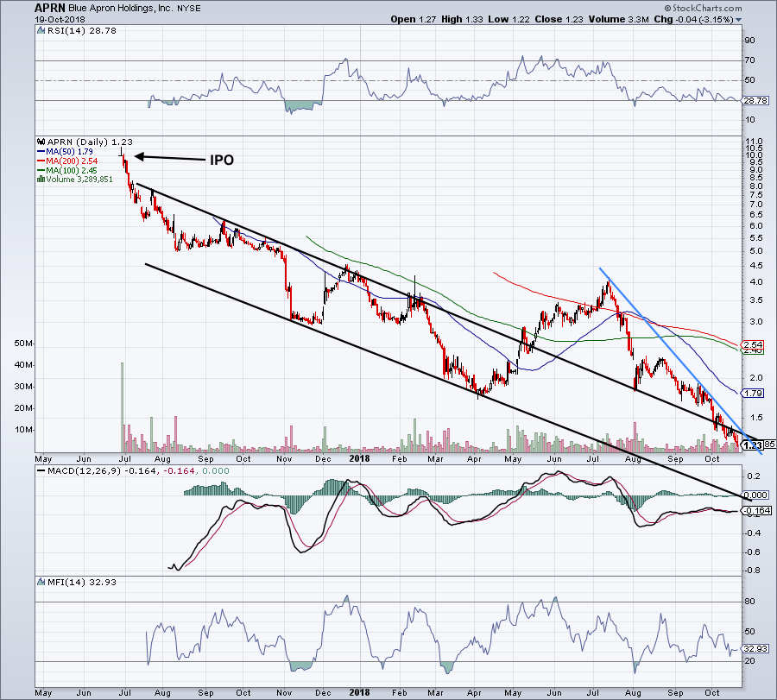Click the 28.78 RSI value tag
This screenshot has width=777, height=700.
(755, 101)
